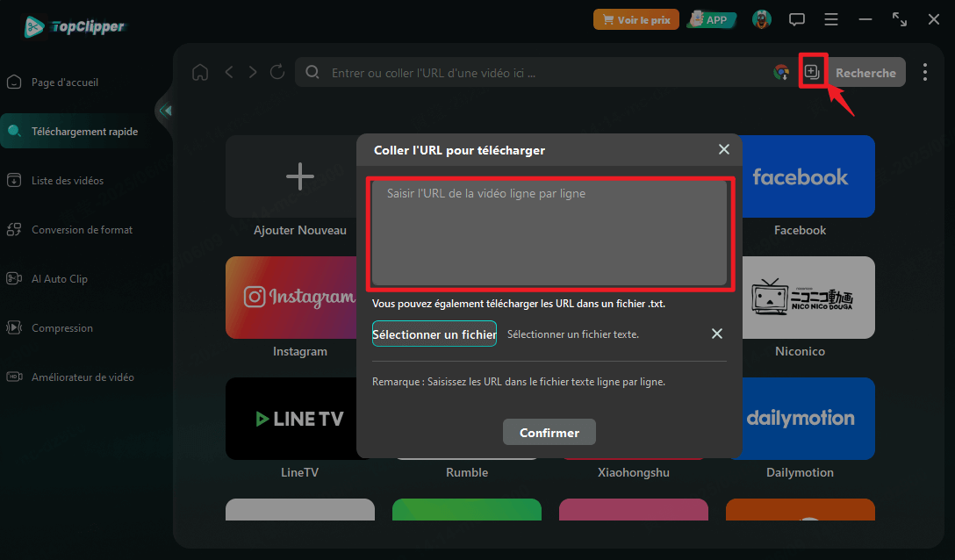Collapse the sidebar with double-arrow handle
The width and height of the screenshot is (955, 560).
(165, 111)
